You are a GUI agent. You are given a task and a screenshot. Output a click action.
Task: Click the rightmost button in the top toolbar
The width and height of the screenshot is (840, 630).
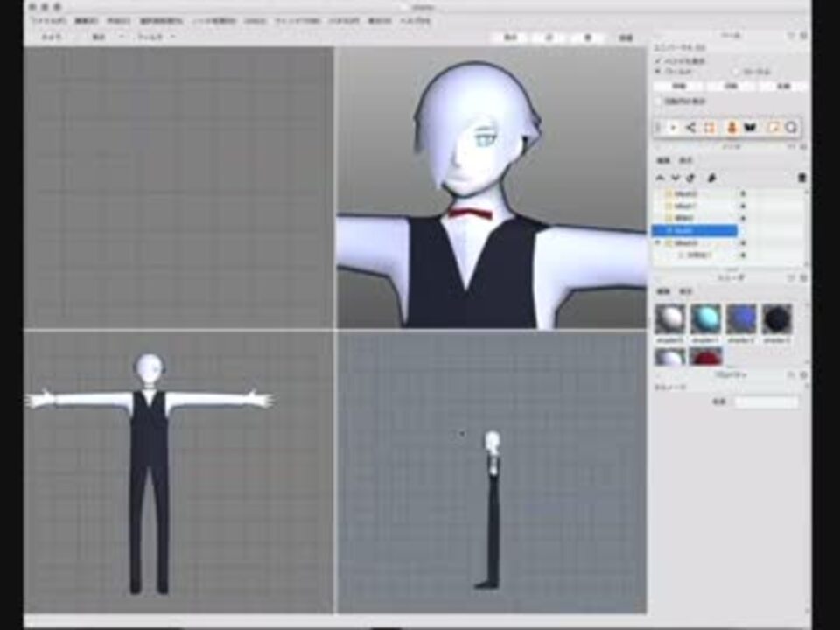tap(626, 38)
